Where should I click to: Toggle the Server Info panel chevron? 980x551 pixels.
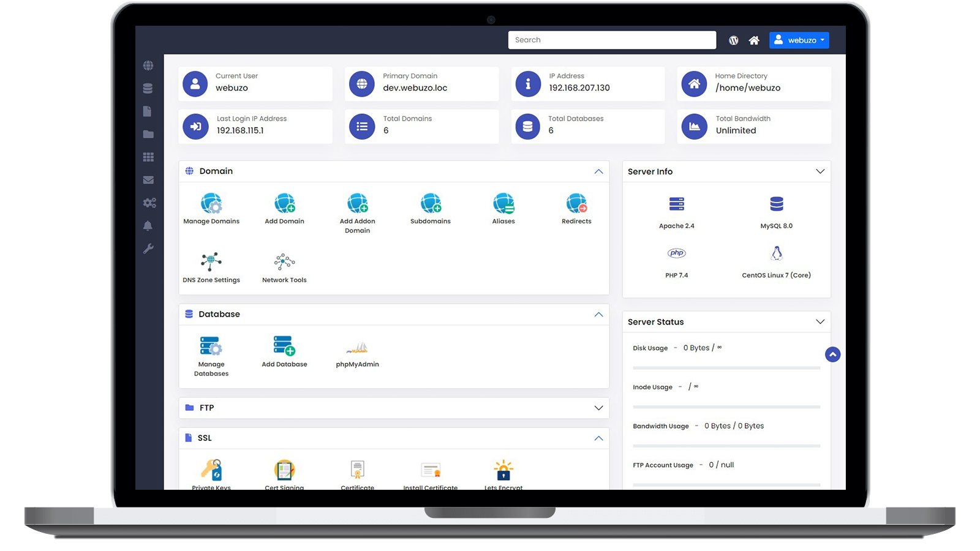click(820, 171)
